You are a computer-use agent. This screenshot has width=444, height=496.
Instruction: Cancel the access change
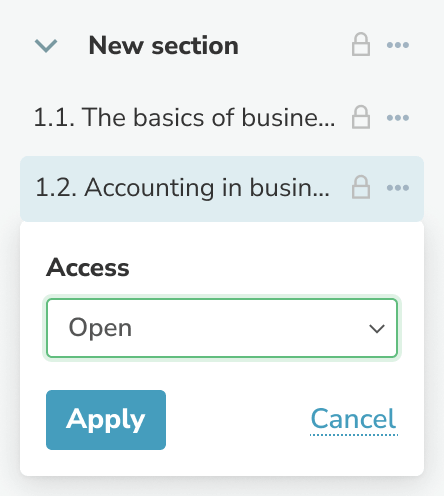point(354,419)
